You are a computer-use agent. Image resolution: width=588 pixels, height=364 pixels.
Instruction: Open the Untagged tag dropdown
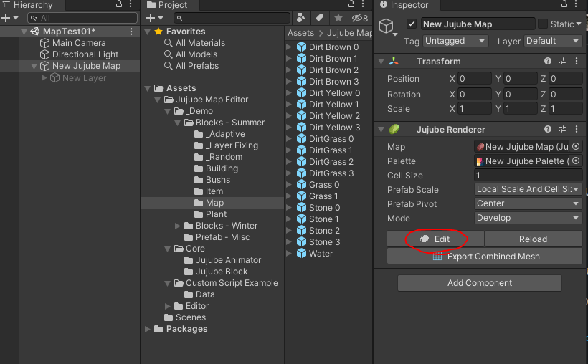tap(455, 42)
